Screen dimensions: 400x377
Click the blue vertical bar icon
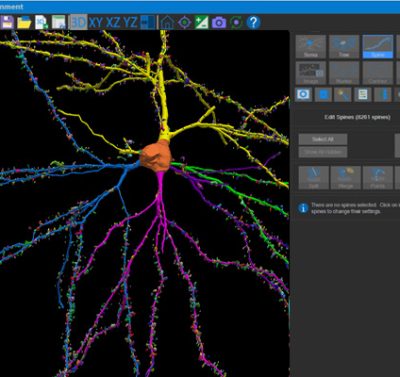point(383,95)
